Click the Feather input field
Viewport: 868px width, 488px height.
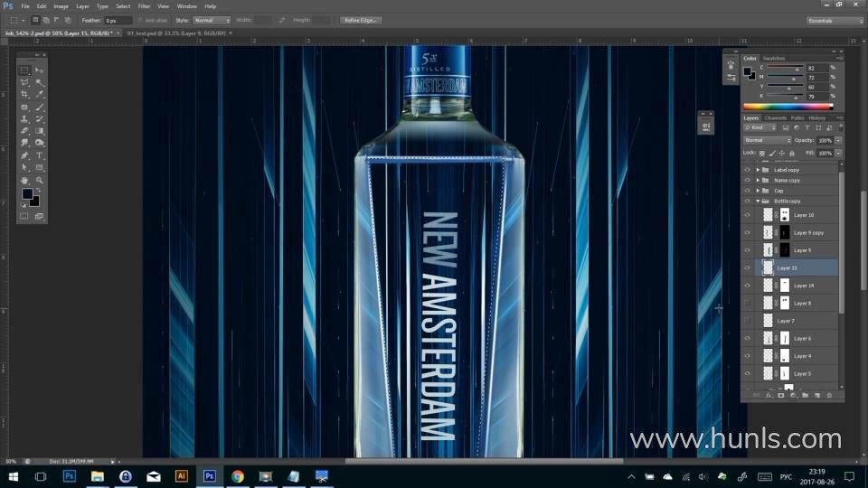coord(118,21)
